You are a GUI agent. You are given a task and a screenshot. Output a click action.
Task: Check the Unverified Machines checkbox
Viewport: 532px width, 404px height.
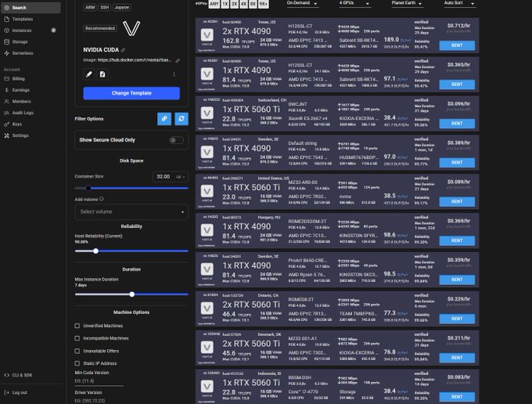click(x=77, y=326)
